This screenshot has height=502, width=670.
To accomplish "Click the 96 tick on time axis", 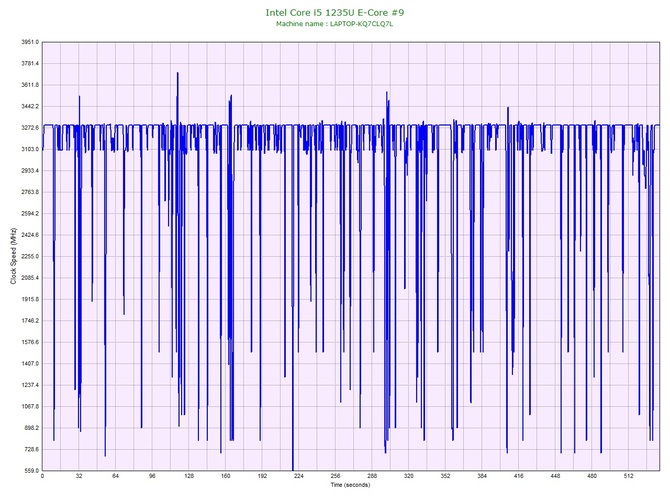I will click(152, 476).
